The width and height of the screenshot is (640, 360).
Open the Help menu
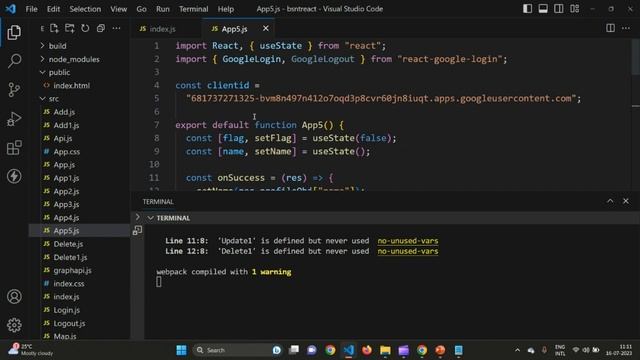tap(226, 9)
